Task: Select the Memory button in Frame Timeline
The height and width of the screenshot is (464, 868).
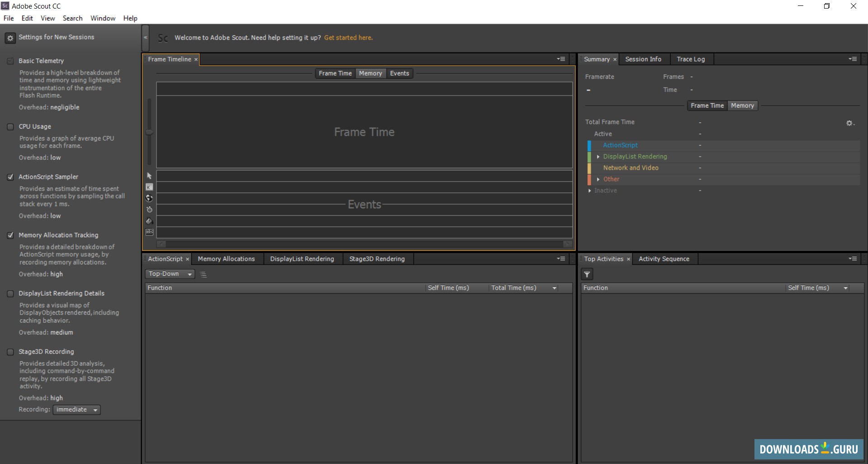Action: tap(370, 73)
